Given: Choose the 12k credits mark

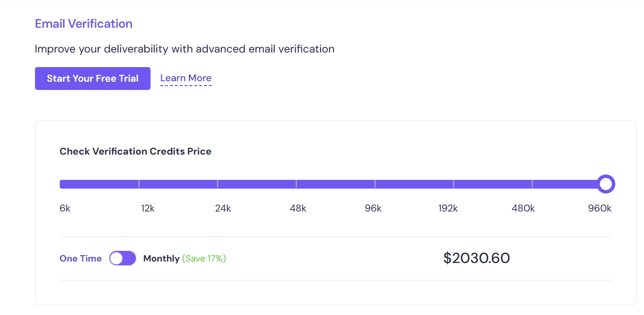Looking at the screenshot, I should [148, 209].
